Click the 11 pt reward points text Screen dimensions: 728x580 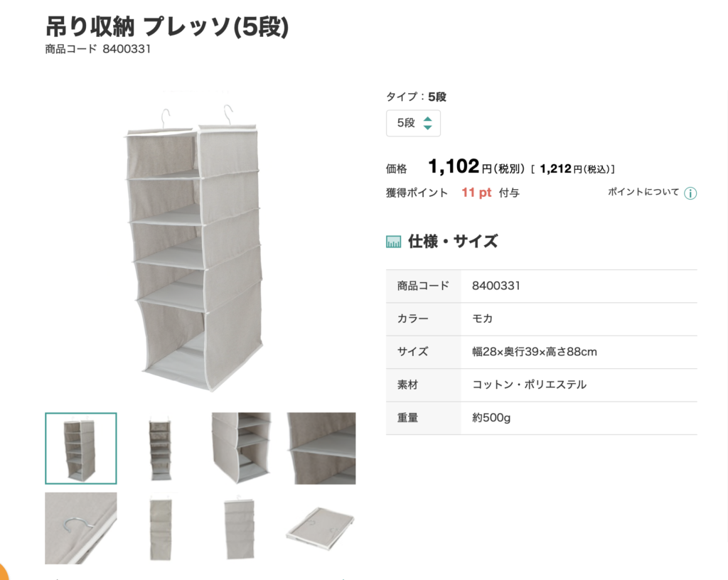pos(476,193)
